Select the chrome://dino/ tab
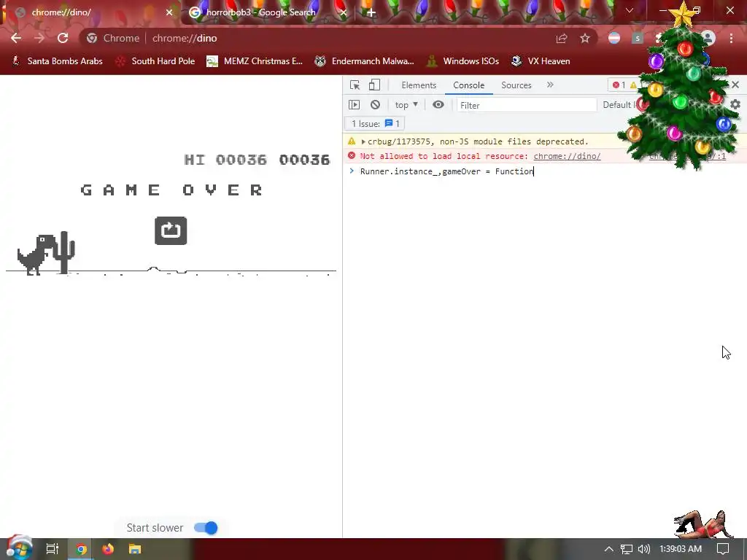This screenshot has width=747, height=560. pyautogui.click(x=90, y=12)
